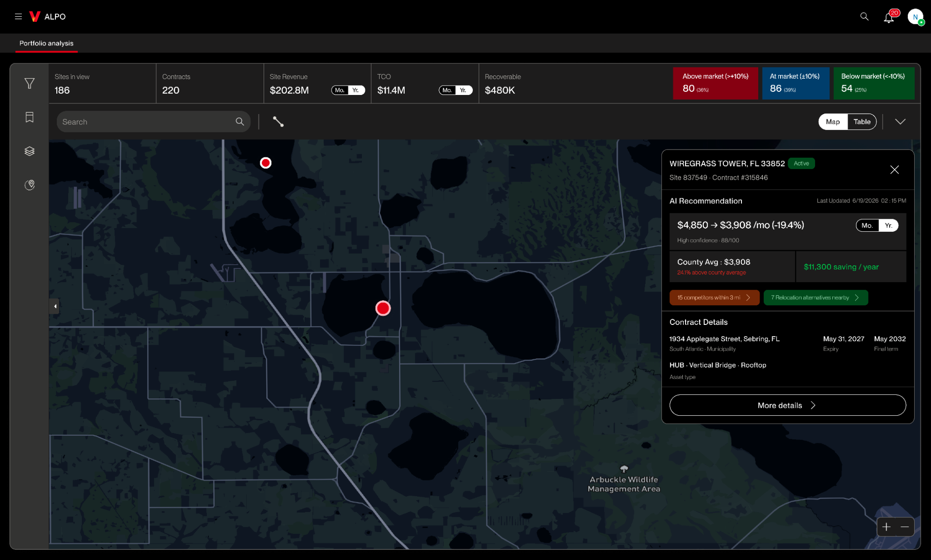
Task: Open the Portfolio analysis tab
Action: point(46,43)
